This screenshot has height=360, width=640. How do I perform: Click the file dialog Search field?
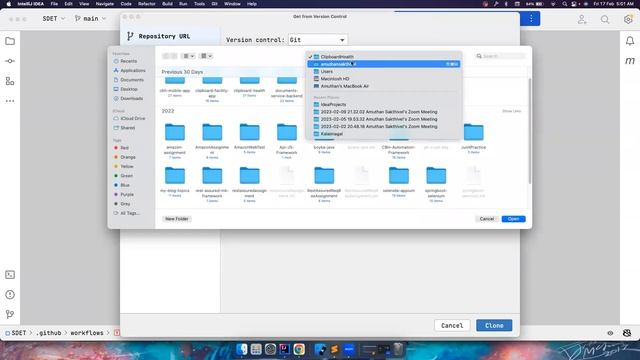tap(500, 56)
